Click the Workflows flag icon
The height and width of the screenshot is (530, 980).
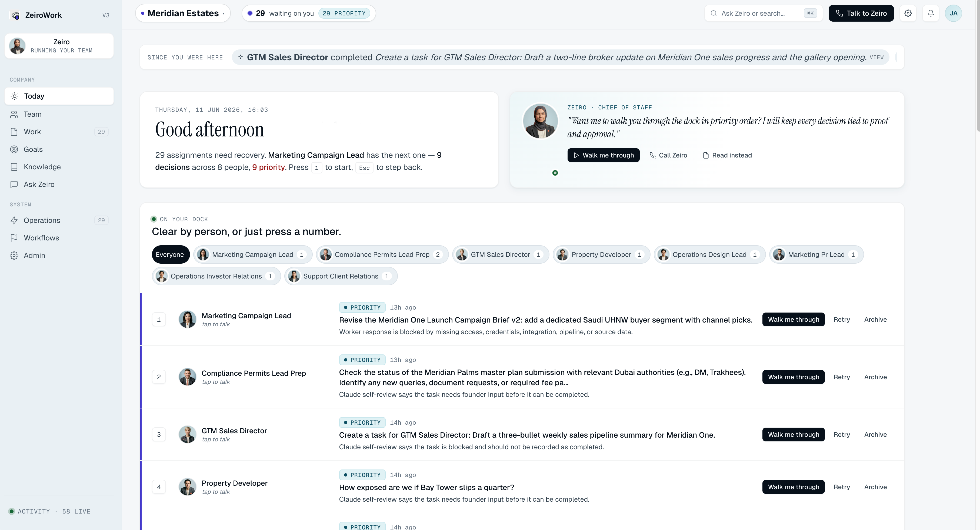(14, 238)
